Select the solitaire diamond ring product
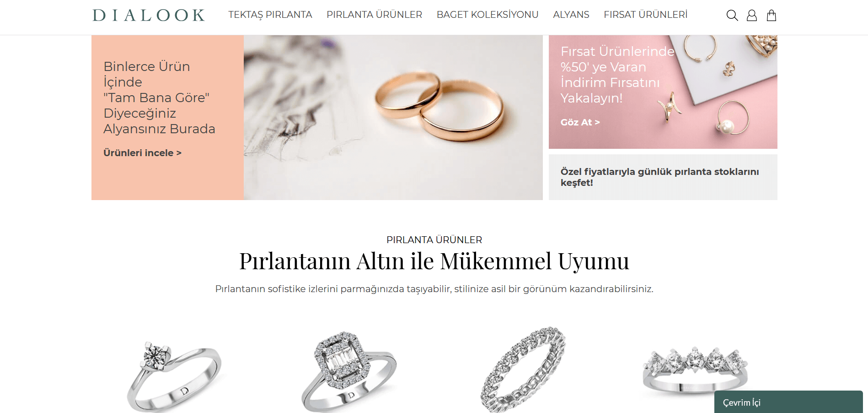This screenshot has height=413, width=868. pyautogui.click(x=174, y=375)
